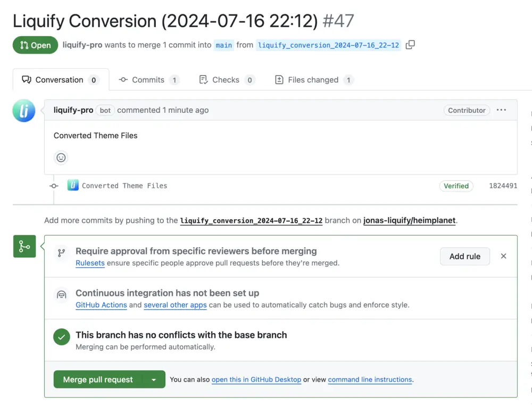Open the Commits tab

coord(149,80)
